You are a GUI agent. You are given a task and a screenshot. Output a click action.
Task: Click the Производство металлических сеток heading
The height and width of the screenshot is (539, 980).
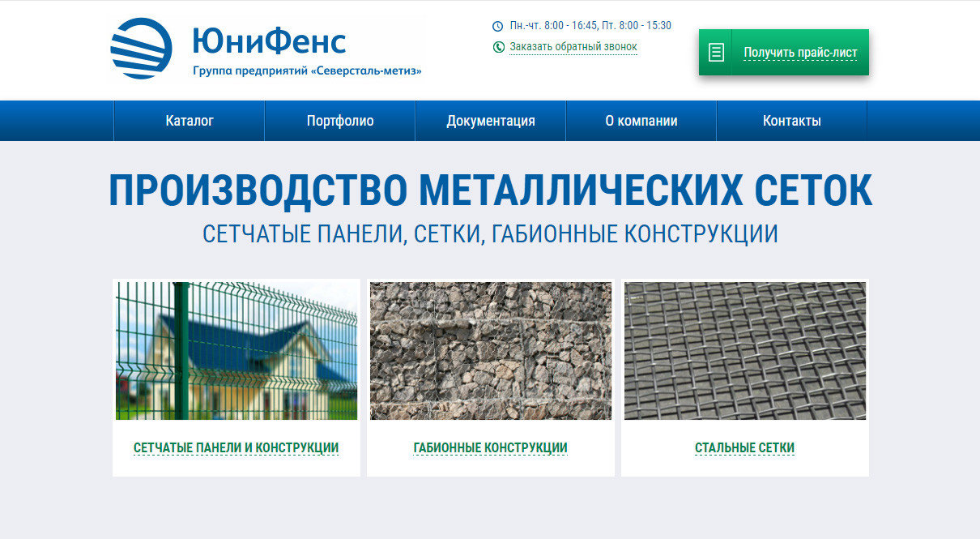point(490,190)
